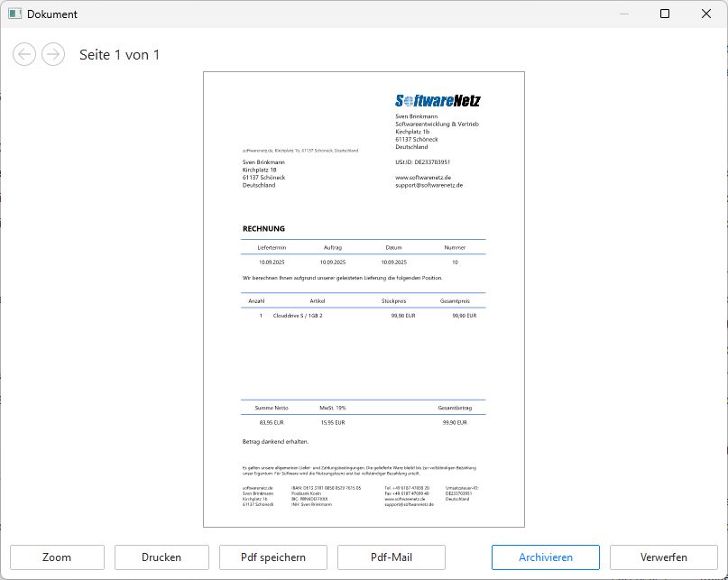Select the Clouddrive S / 1GB 2 article row
This screenshot has width=728, height=580.
pyautogui.click(x=297, y=316)
